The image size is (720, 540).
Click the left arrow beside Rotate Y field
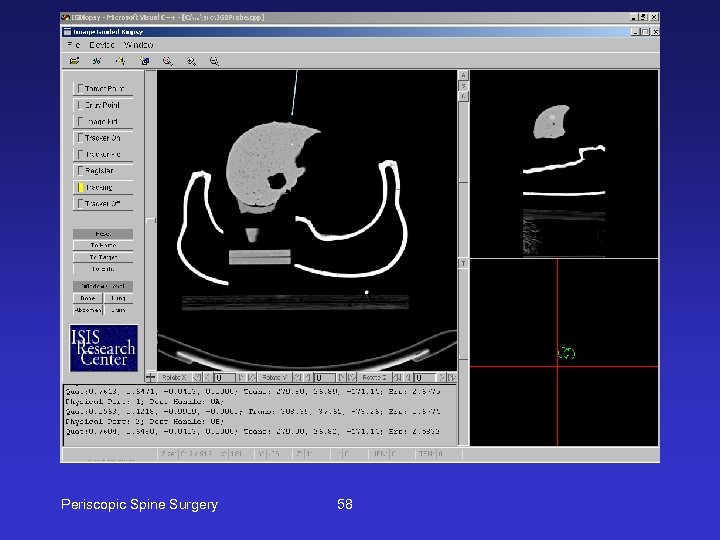coord(305,378)
